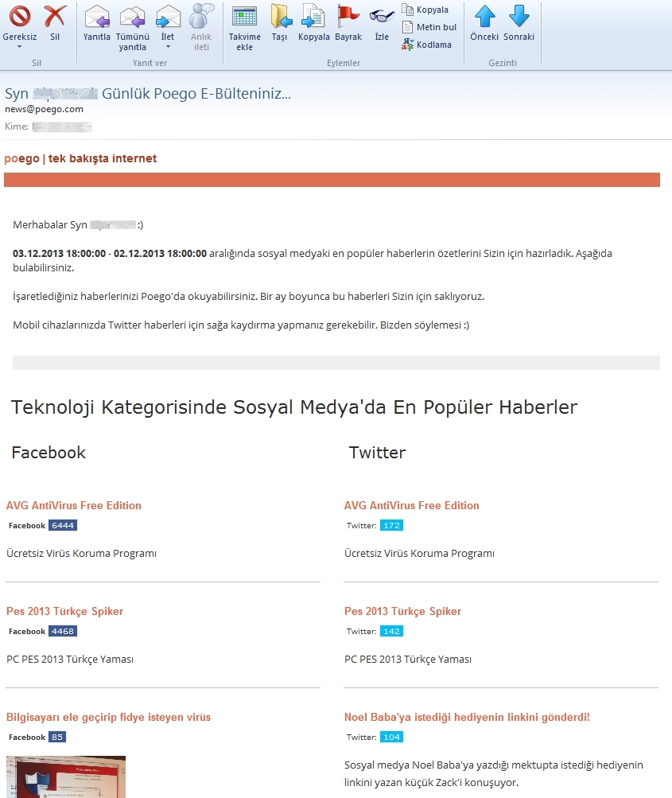Delete the email with Sil icon
The width and height of the screenshot is (672, 798).
[55, 17]
